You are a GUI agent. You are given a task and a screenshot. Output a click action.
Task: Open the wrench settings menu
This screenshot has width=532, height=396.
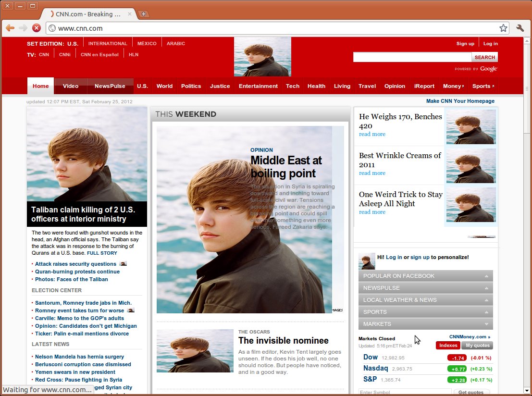tap(520, 28)
